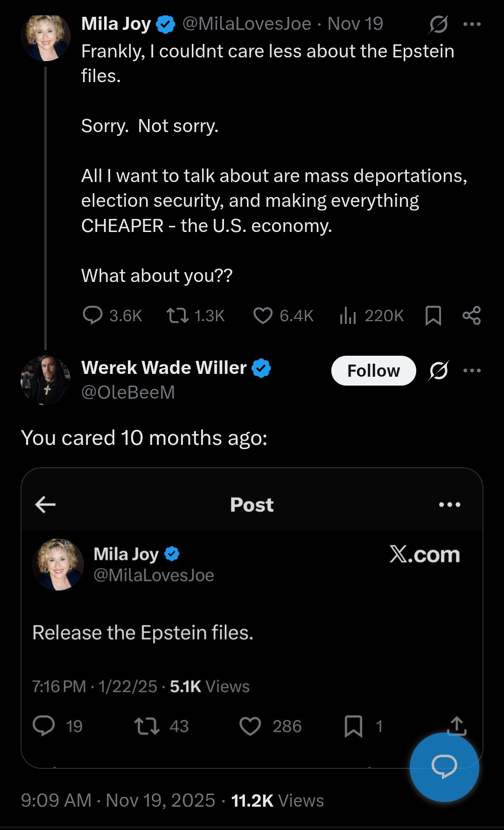Click Werek Wade Willer display name
Screen dimensions: 504x830
[164, 368]
